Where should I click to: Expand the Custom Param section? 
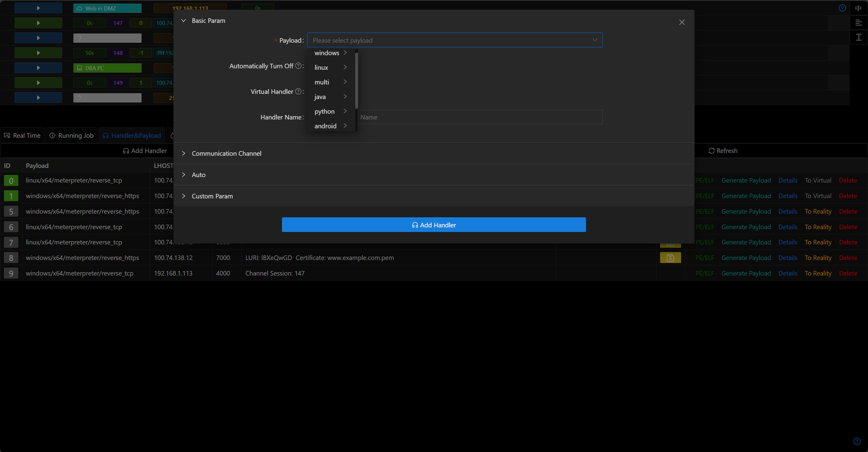tap(212, 196)
